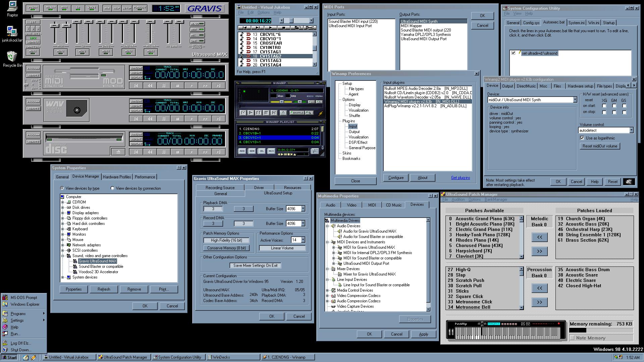Image resolution: width=644 pixels, height=362 pixels.
Task: Click the Winamp eject button
Action: [x=283, y=113]
